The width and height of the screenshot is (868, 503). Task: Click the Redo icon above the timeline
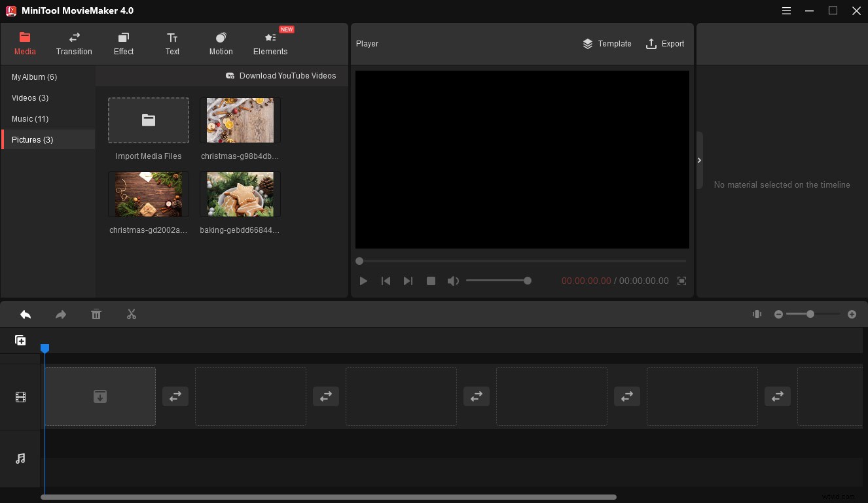(x=61, y=315)
